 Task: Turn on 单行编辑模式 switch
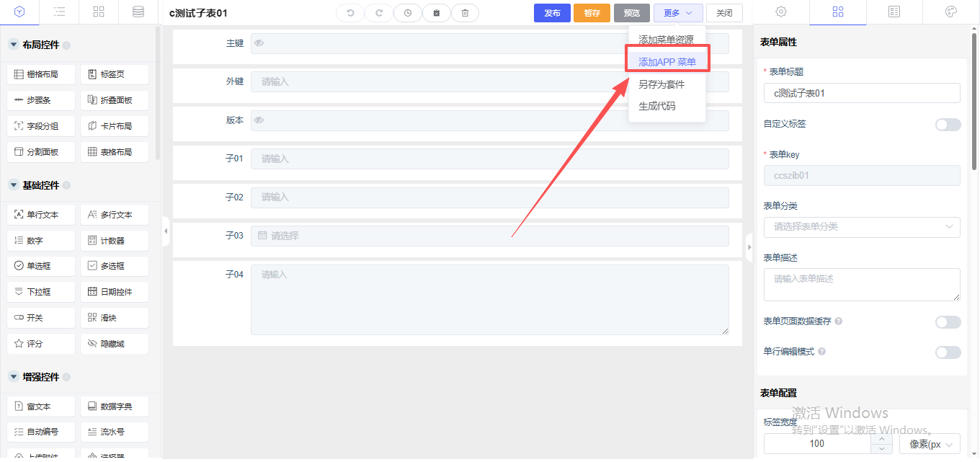[948, 352]
